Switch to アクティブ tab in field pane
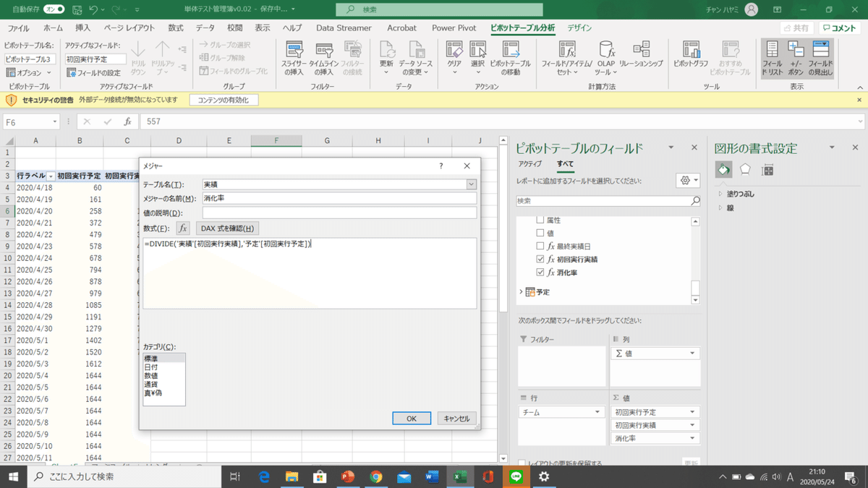 (x=530, y=164)
